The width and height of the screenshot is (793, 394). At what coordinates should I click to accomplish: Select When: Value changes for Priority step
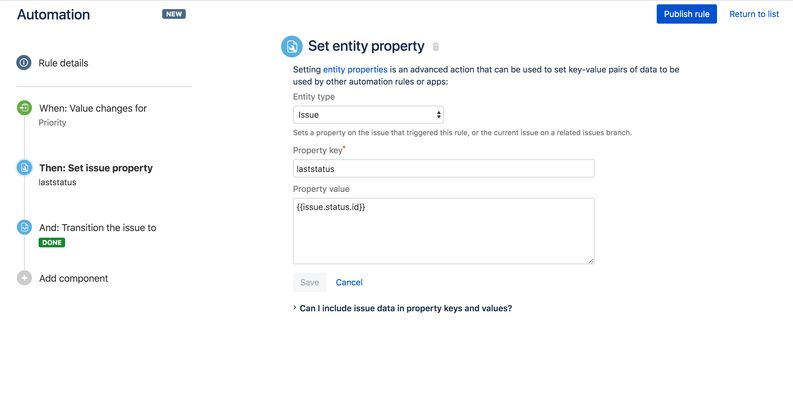point(93,115)
